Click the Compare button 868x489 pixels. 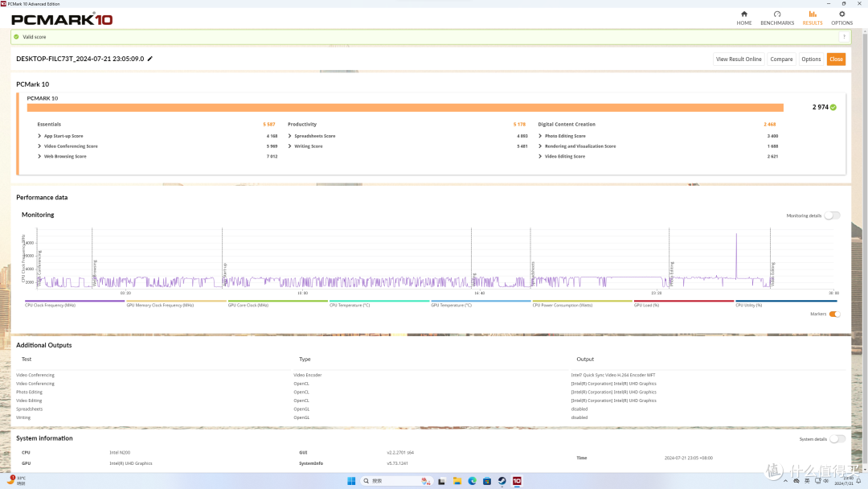pyautogui.click(x=781, y=59)
